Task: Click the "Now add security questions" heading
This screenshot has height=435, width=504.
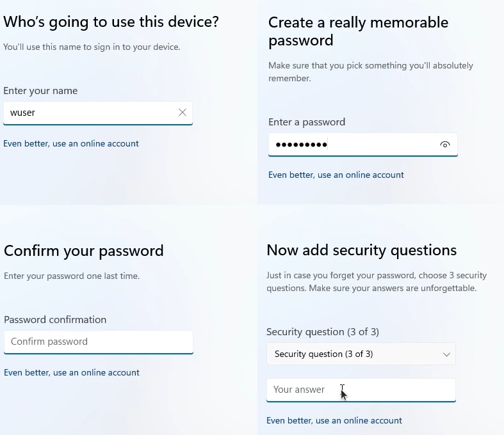Action: (x=361, y=249)
